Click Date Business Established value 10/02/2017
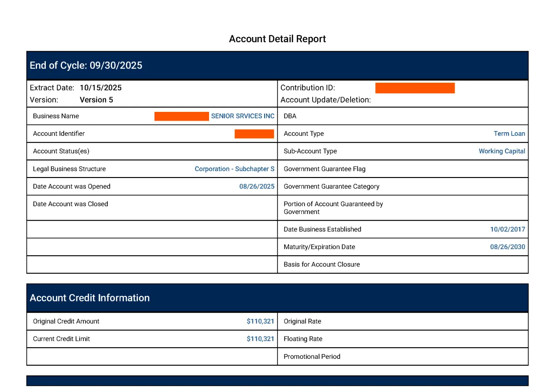 (507, 229)
